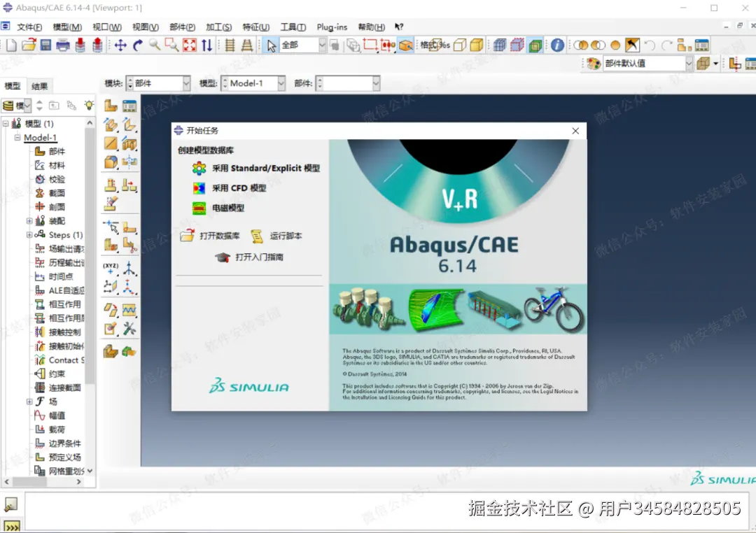Click the selection arrow tool

272,45
